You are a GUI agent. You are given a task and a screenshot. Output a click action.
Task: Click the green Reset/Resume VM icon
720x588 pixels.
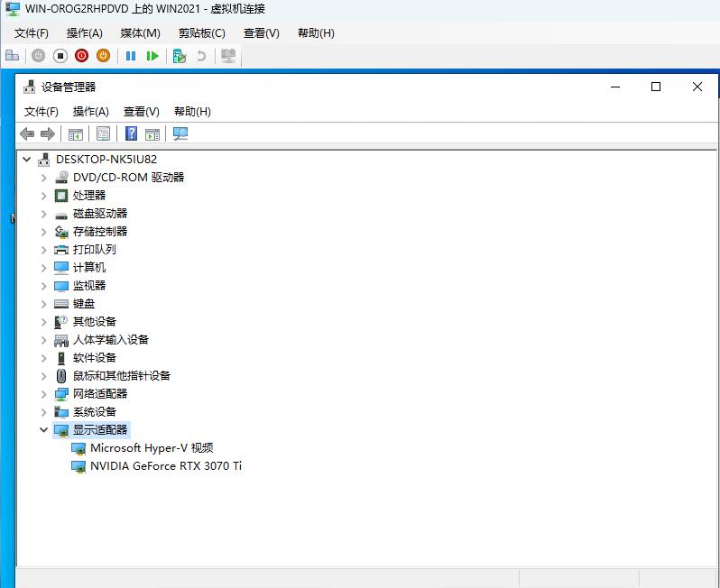(x=152, y=56)
